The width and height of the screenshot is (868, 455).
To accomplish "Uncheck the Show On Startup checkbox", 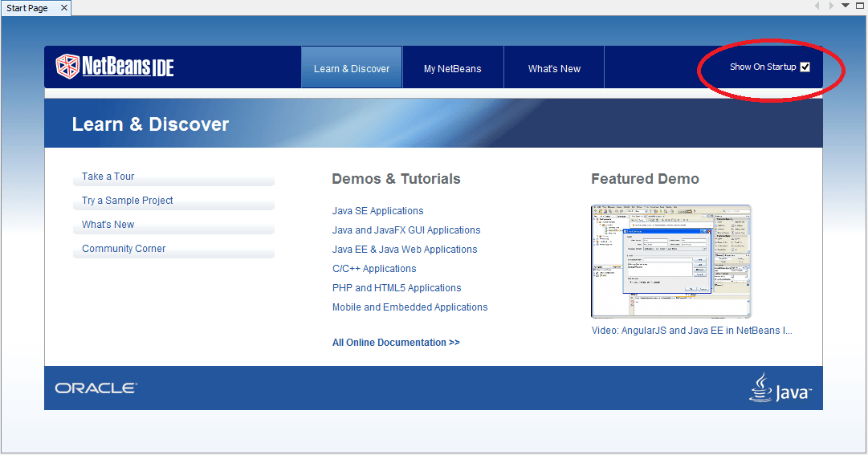I will [805, 67].
